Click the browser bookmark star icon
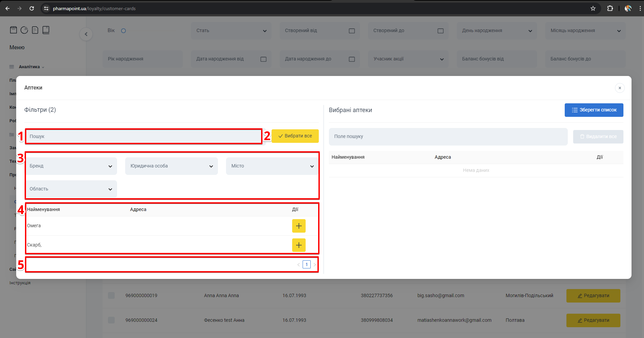Image resolution: width=644 pixels, height=338 pixels. [x=593, y=8]
